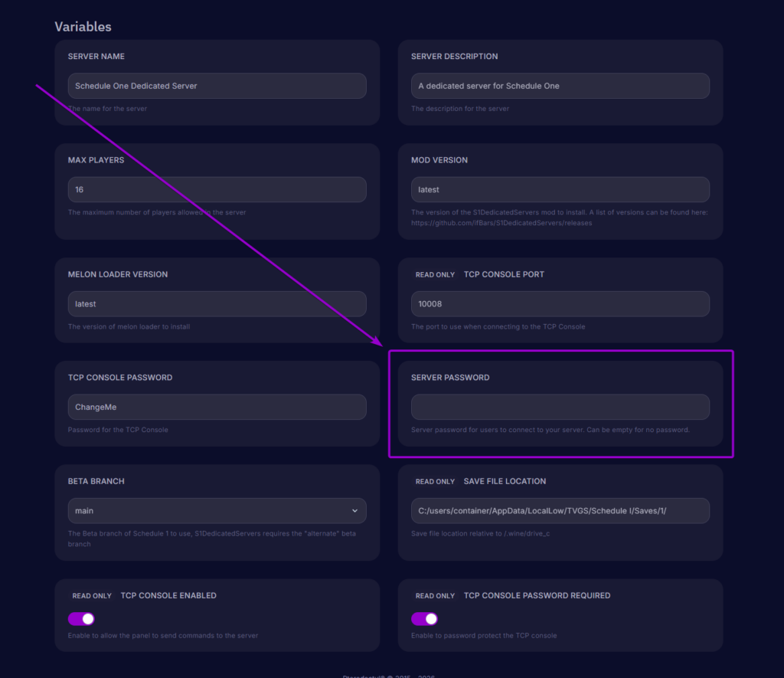The width and height of the screenshot is (784, 678).
Task: Click the Save File Location field
Action: [560, 510]
